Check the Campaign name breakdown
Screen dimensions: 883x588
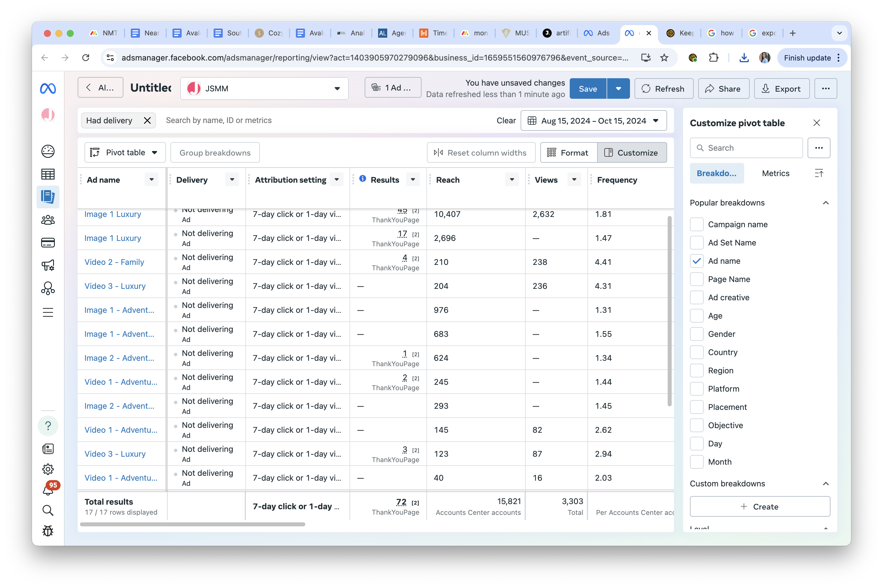coord(697,224)
